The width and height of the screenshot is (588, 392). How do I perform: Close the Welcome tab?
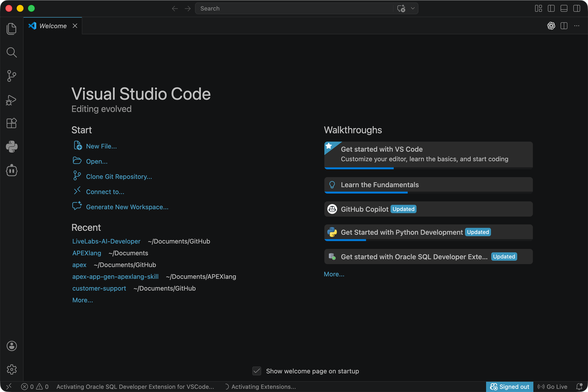[74, 26]
